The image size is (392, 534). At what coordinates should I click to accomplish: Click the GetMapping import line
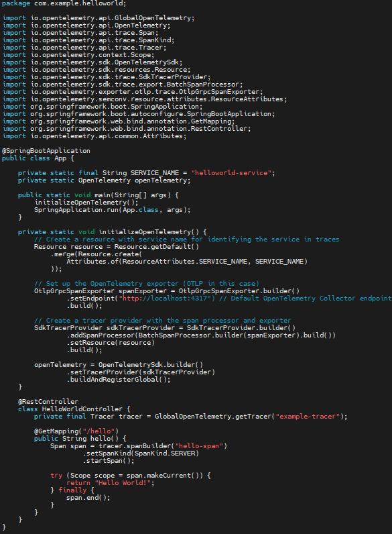119,121
